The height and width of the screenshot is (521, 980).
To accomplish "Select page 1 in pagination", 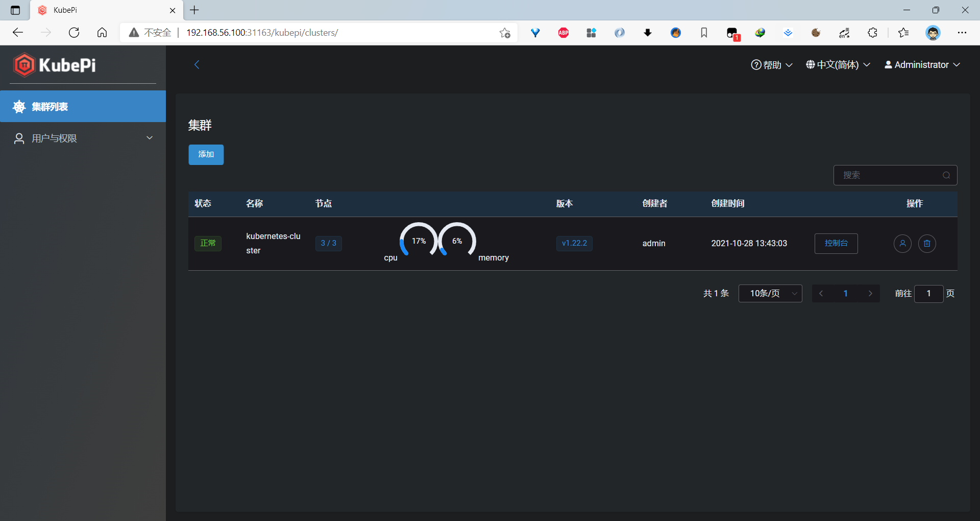I will [846, 293].
